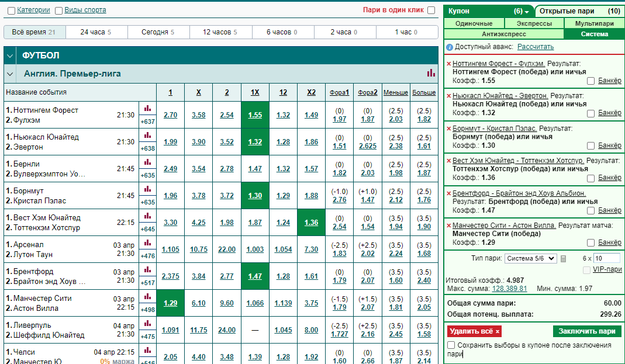This screenshot has height=364, width=625.
Task: Collapse the Football section chevron
Action: pos(10,56)
